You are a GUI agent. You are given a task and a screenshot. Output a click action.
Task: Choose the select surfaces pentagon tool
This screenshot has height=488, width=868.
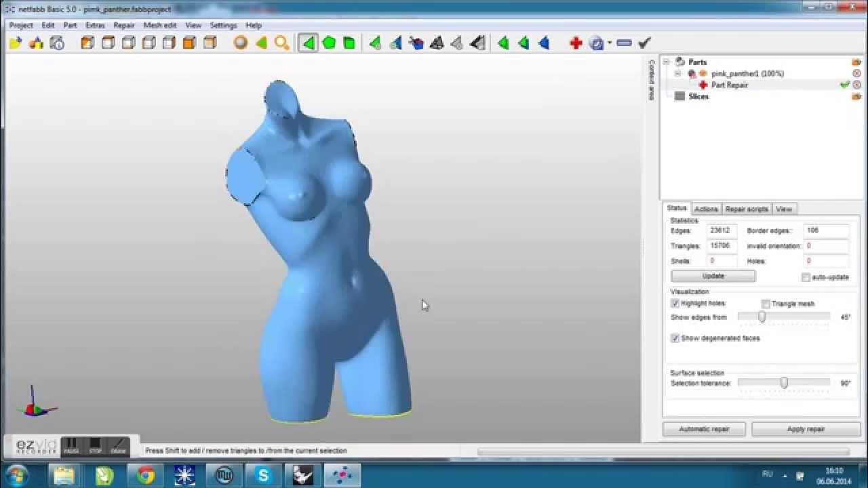tap(329, 43)
